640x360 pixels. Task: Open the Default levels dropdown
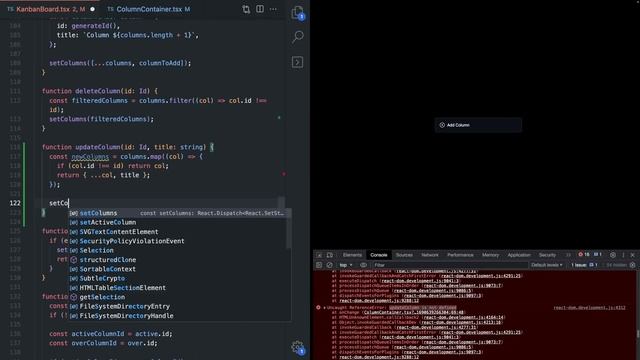tap(547, 265)
